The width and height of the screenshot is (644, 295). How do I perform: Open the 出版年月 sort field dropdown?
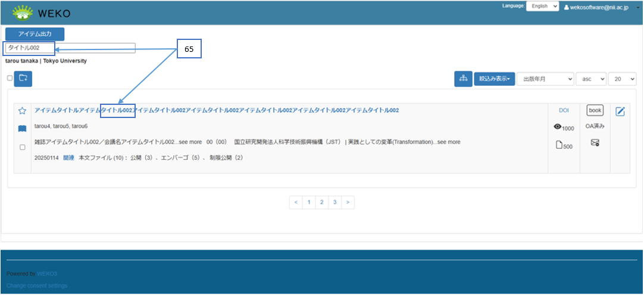(545, 79)
